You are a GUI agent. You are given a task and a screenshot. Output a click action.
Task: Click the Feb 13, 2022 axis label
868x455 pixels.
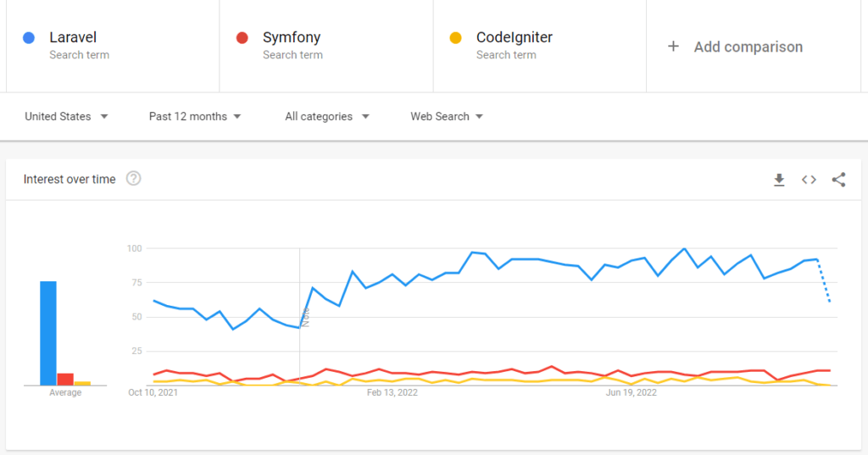point(392,393)
